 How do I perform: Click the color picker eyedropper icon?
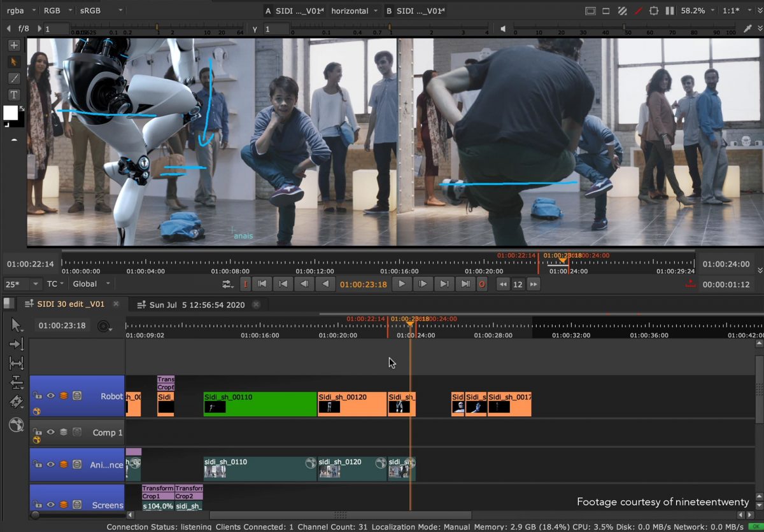click(748, 29)
